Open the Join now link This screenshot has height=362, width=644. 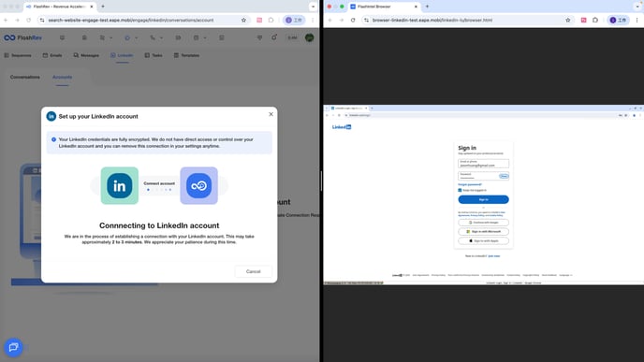494,256
